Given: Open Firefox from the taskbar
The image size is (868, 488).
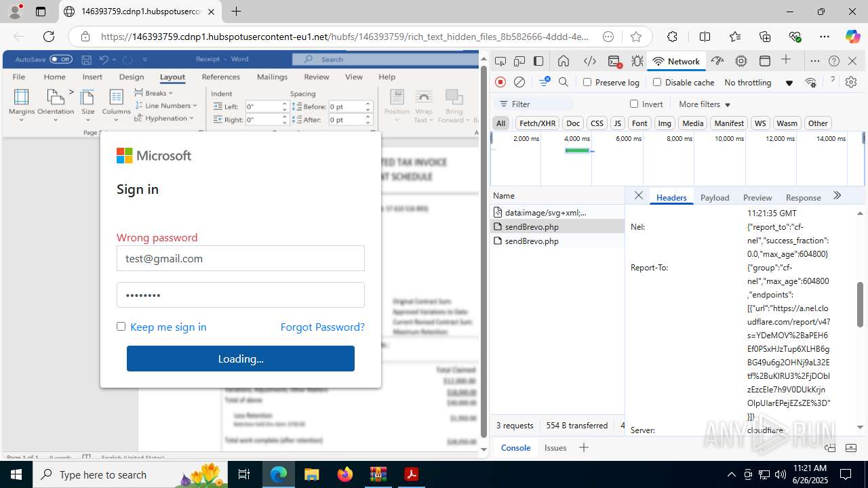Looking at the screenshot, I should [345, 474].
